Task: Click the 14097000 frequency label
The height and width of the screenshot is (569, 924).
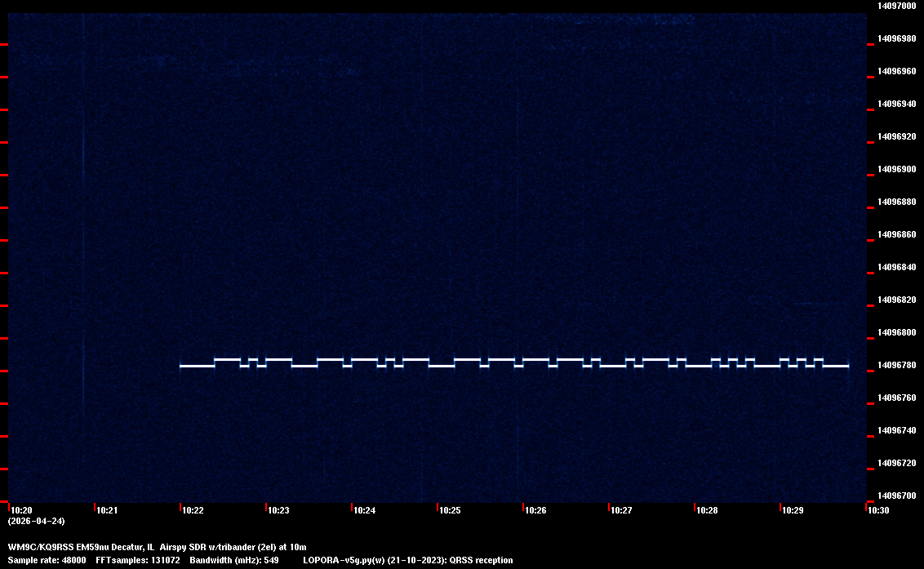Action: coord(897,6)
